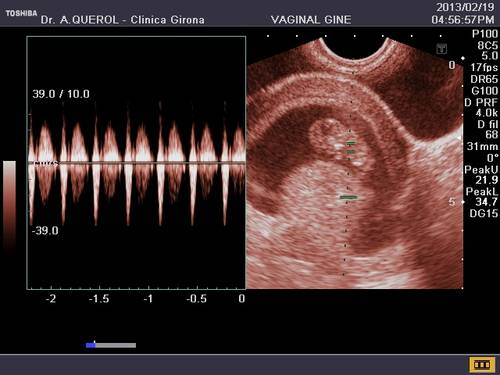
Task: Select the VAGINAL GINE preset label
Action: pos(311,20)
